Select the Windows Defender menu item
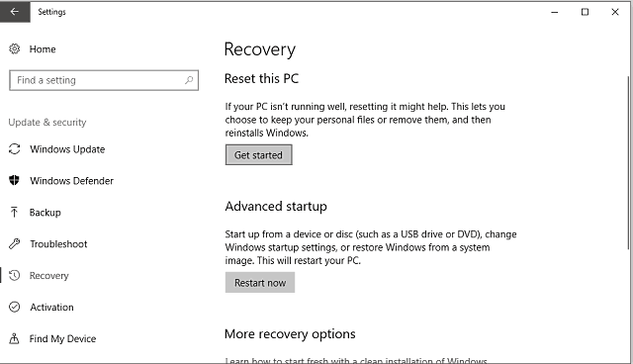Screen dimensions: 633x364 coord(71,181)
